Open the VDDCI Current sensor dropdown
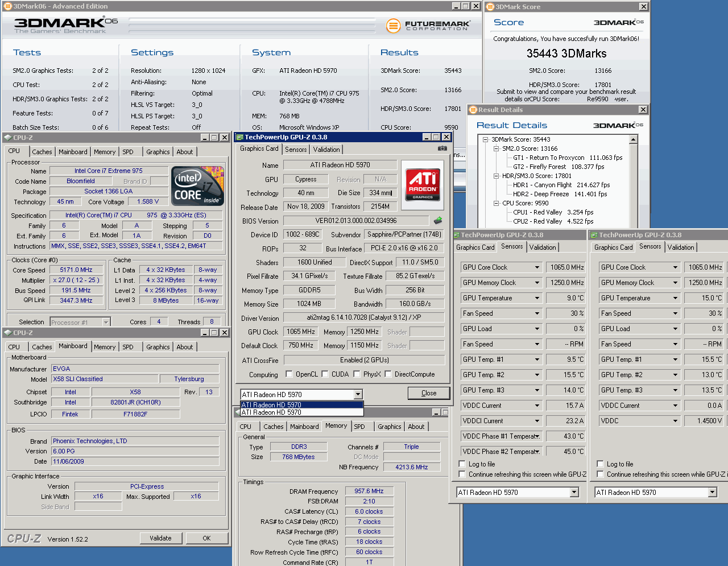 click(536, 421)
